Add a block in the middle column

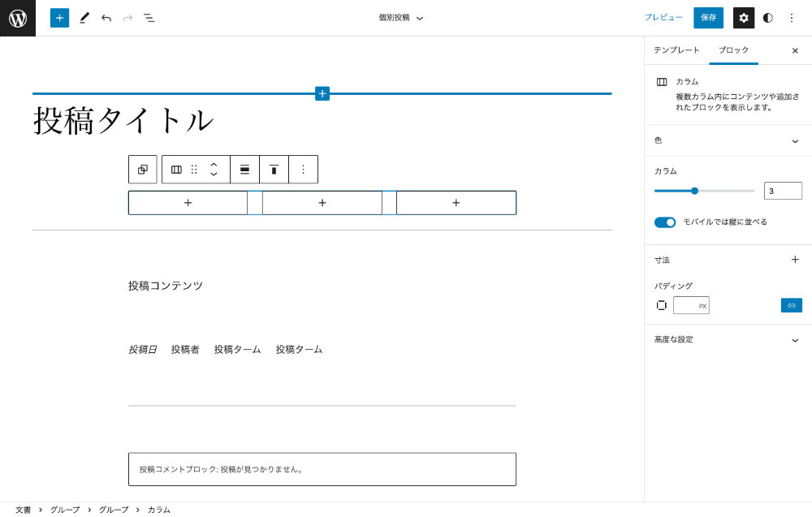pyautogui.click(x=322, y=203)
